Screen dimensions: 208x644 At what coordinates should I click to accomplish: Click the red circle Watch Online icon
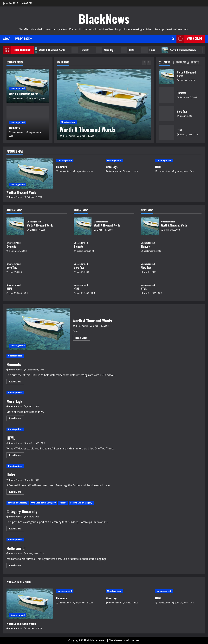click(180, 39)
